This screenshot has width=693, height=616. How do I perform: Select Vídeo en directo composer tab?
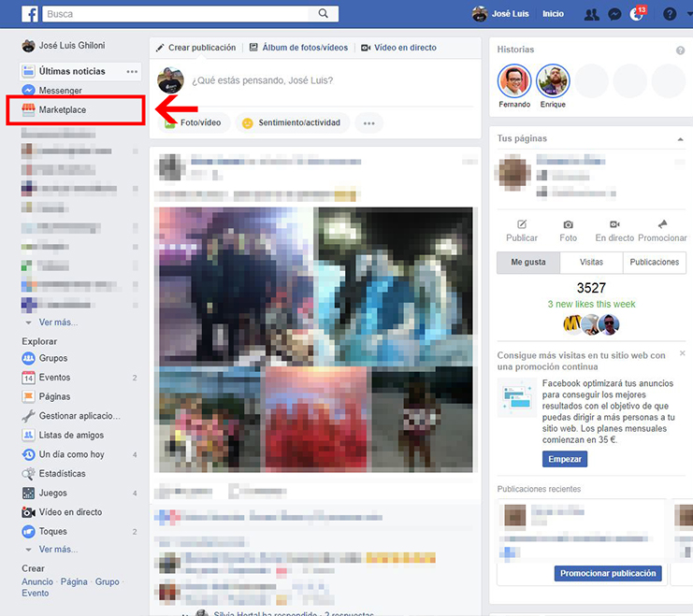(x=399, y=48)
